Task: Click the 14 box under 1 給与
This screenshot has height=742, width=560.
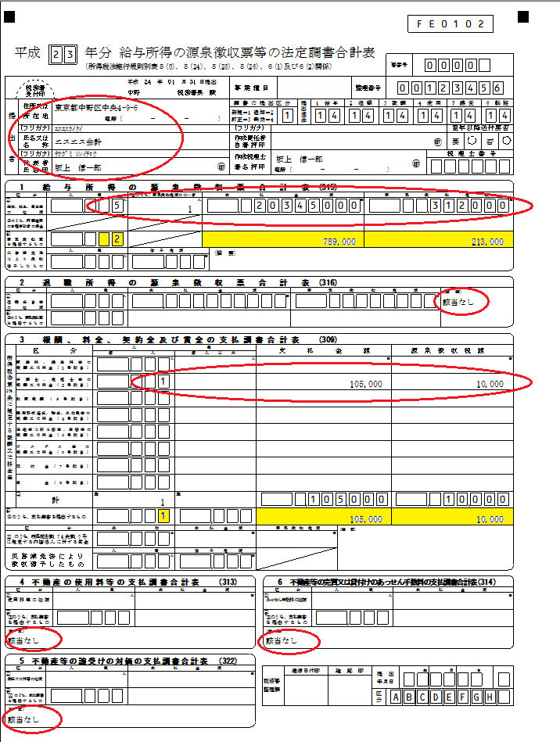Action: [327, 116]
